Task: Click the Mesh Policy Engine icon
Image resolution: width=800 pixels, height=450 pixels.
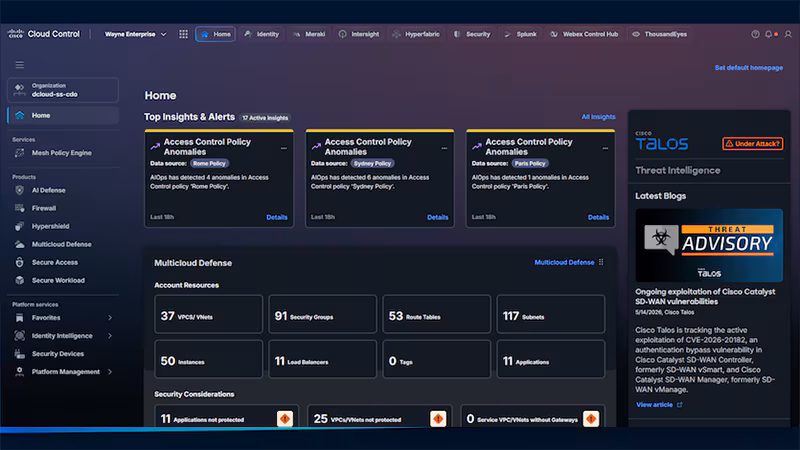Action: pyautogui.click(x=19, y=153)
